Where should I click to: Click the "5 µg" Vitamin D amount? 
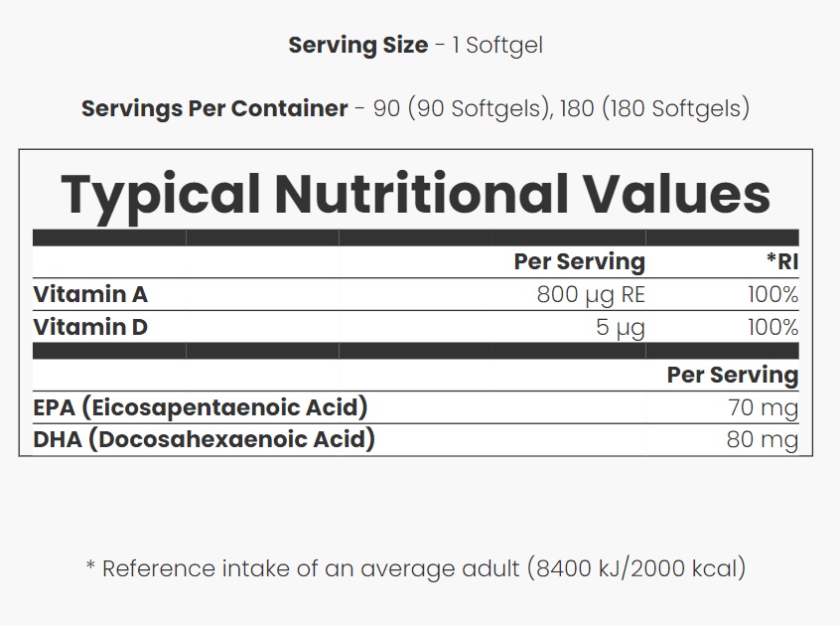point(621,327)
